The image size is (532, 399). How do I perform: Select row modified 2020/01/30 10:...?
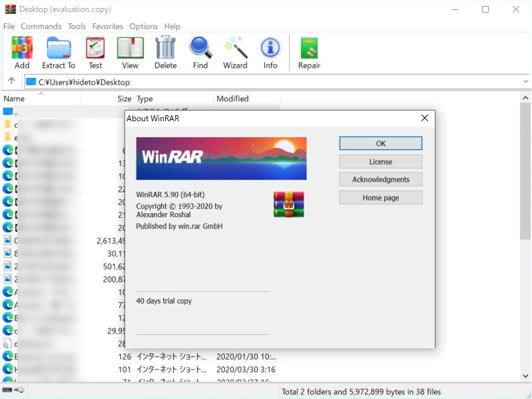[x=140, y=356]
